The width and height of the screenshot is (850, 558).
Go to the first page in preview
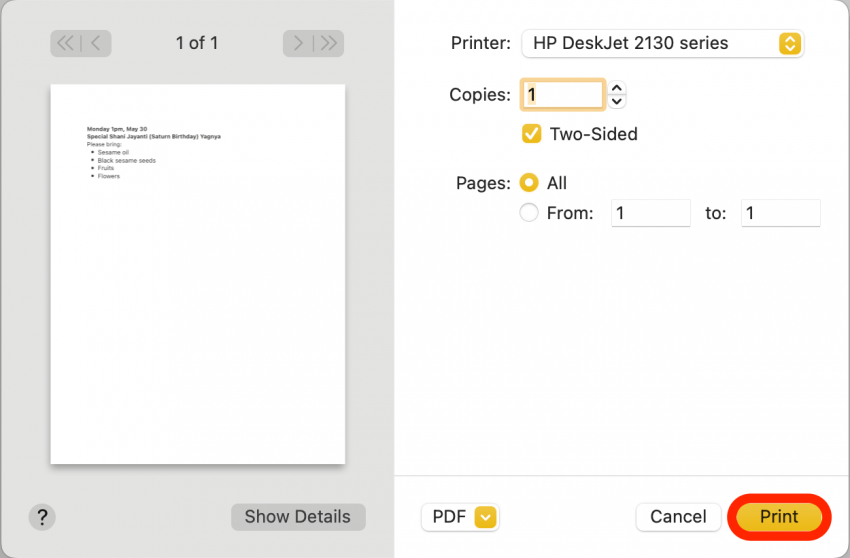(66, 43)
